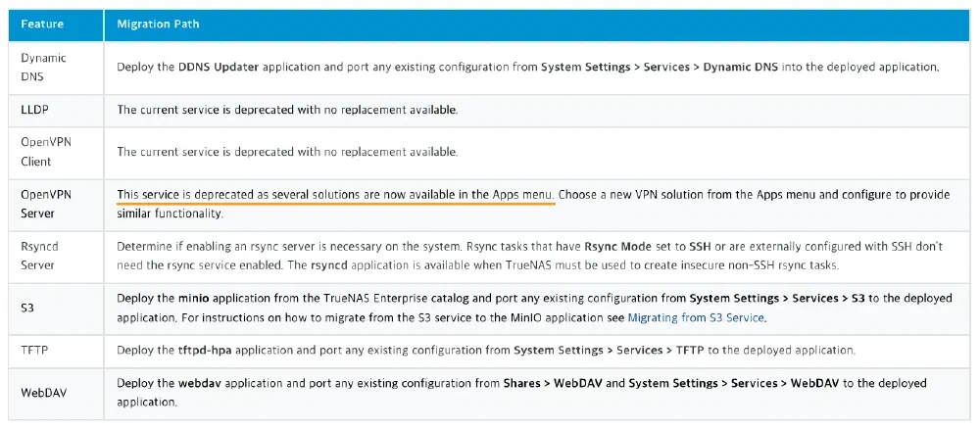Click the WebDAV feature cell
This screenshot has height=429, width=980.
click(x=43, y=392)
